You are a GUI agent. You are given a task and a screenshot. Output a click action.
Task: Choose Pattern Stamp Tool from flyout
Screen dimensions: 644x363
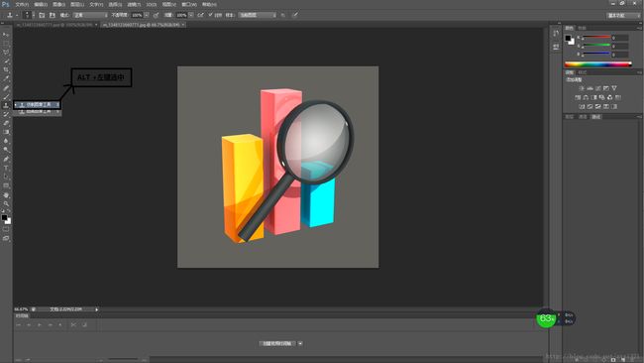(37, 111)
